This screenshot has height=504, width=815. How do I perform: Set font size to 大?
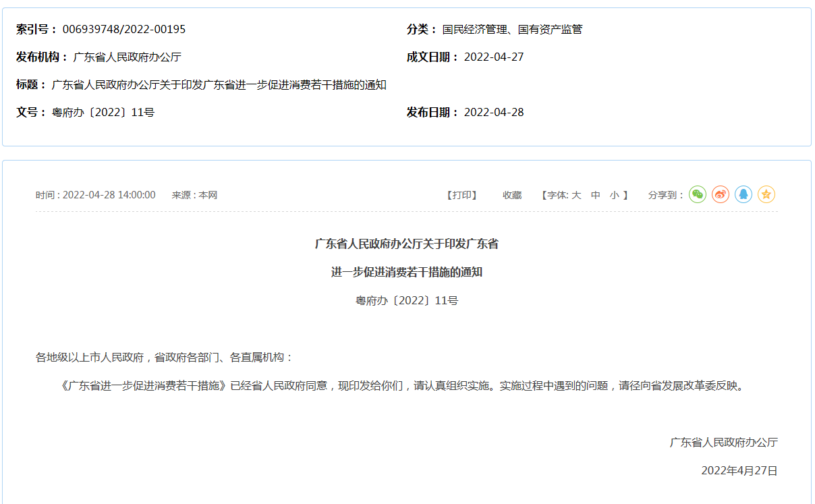point(577,195)
